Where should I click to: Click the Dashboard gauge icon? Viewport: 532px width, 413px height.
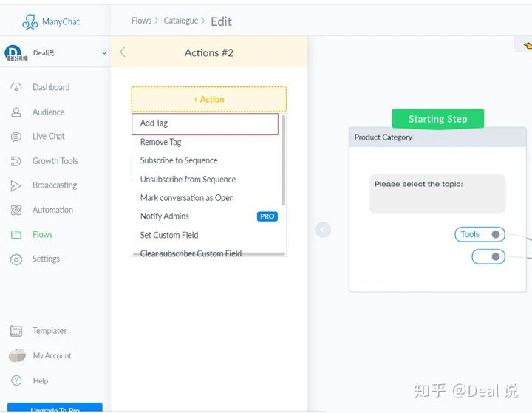coord(16,88)
